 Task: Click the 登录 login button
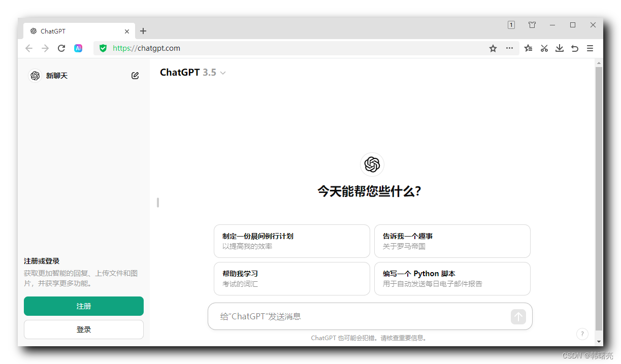coord(84,329)
